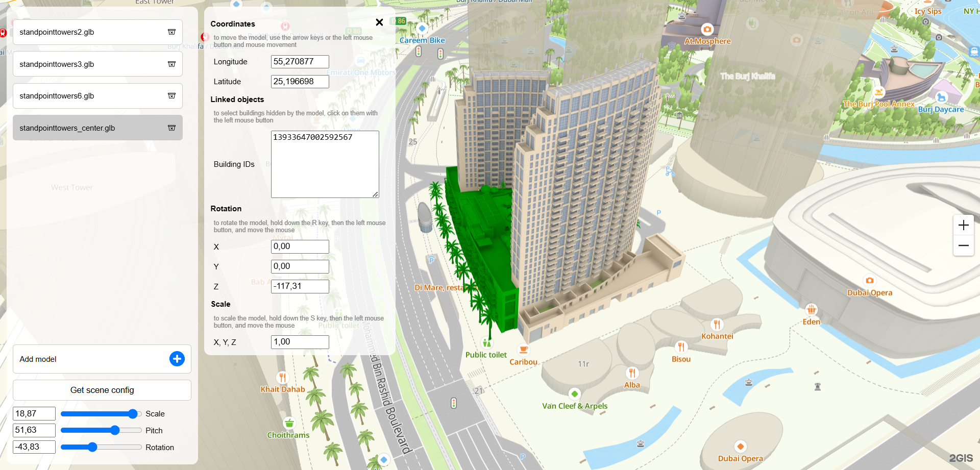Click into the Building IDs text area
The width and height of the screenshot is (980, 470).
pyautogui.click(x=325, y=164)
